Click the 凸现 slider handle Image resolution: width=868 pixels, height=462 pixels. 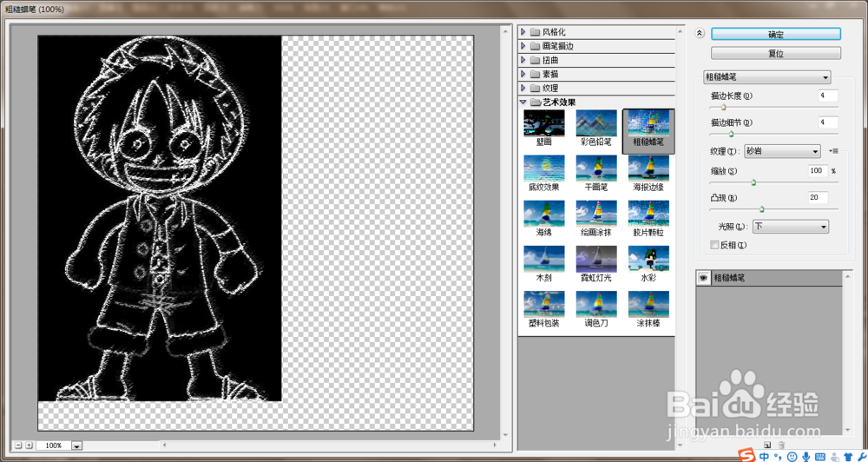point(762,208)
